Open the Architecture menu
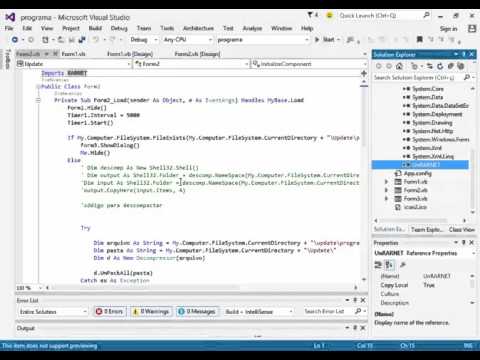 198,28
